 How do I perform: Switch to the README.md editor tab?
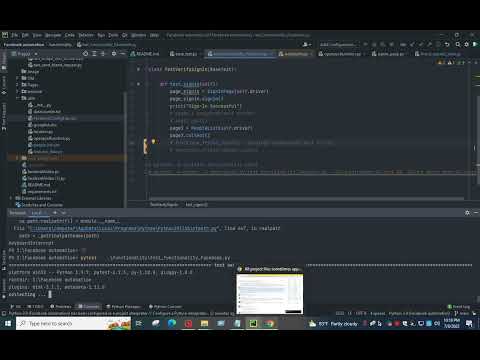tap(145, 54)
